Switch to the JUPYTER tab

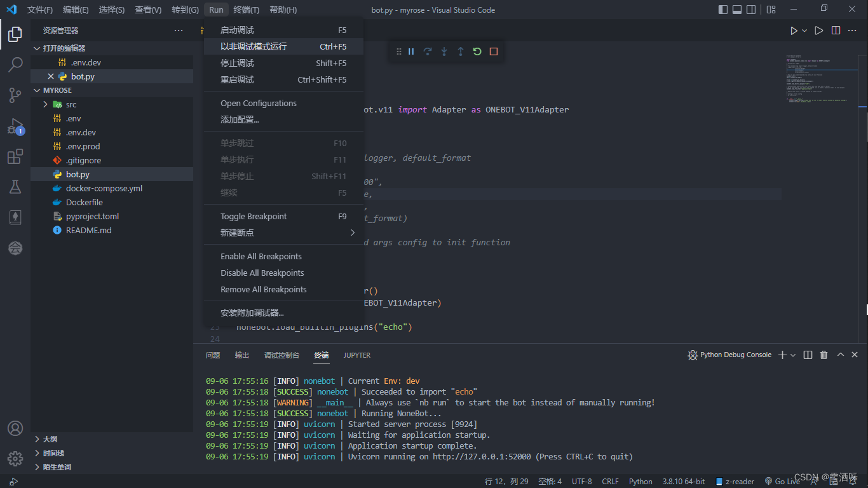pos(356,355)
